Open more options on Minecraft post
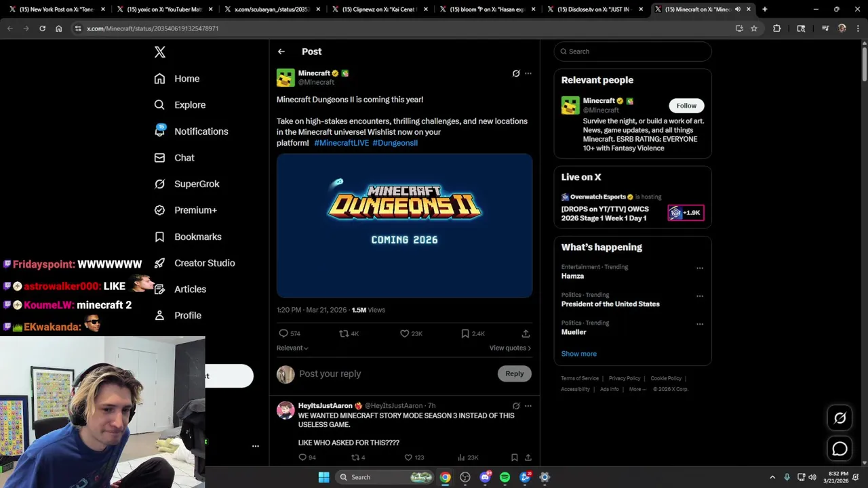Image resolution: width=868 pixels, height=488 pixels. (x=528, y=73)
